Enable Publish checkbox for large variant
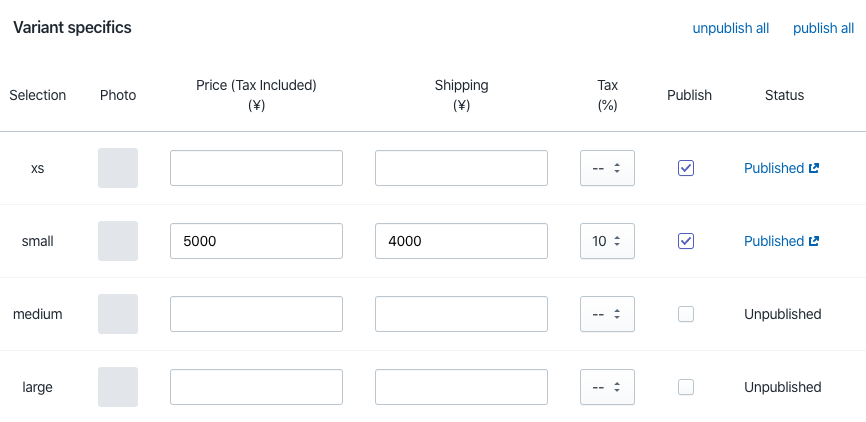Viewport: 866px width, 422px height. tap(686, 387)
